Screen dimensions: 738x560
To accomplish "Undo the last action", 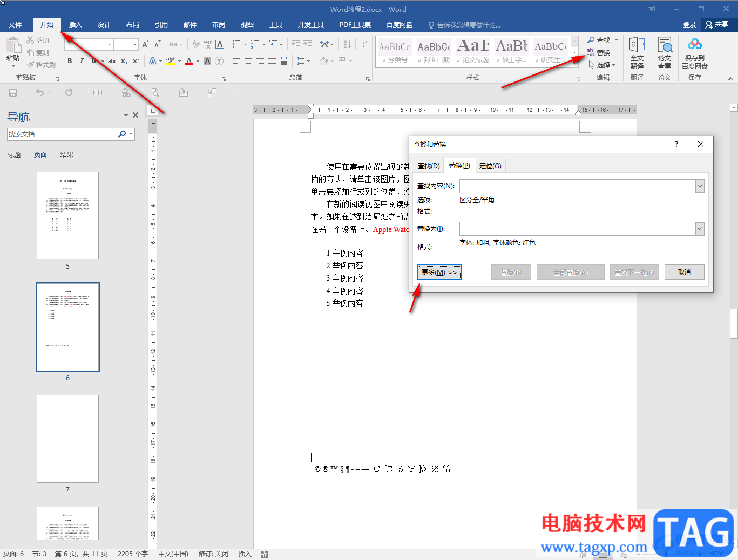I will click(40, 93).
